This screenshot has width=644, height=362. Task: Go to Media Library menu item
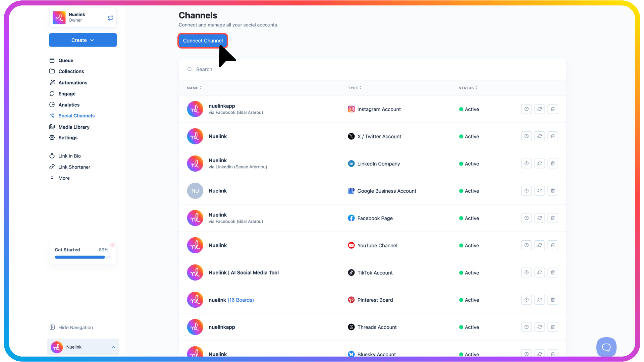[74, 127]
